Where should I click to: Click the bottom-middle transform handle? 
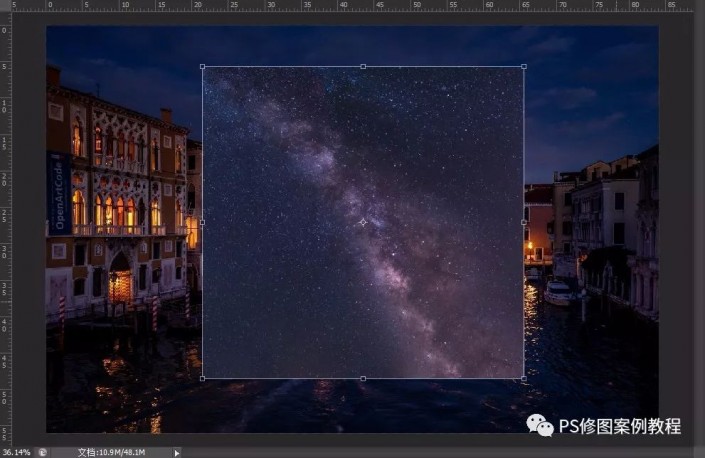[363, 378]
